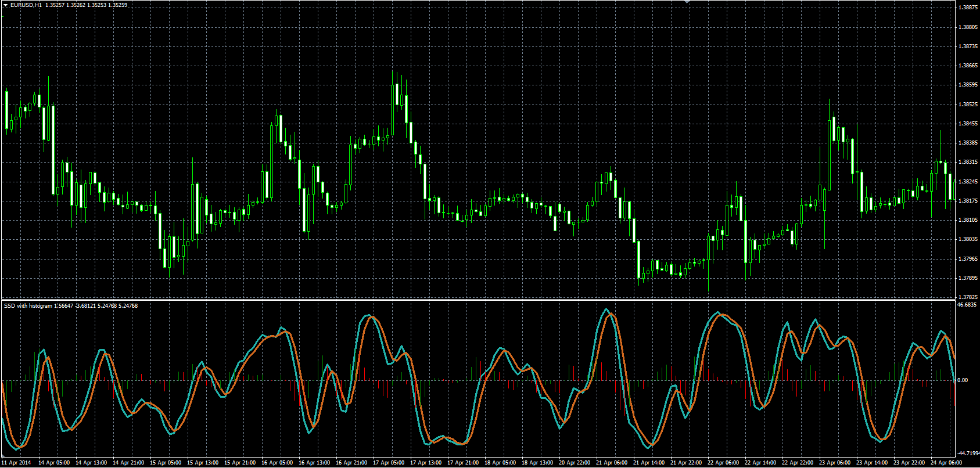Click the 1.38735 price level label
980x468 pixels.
tap(968, 46)
